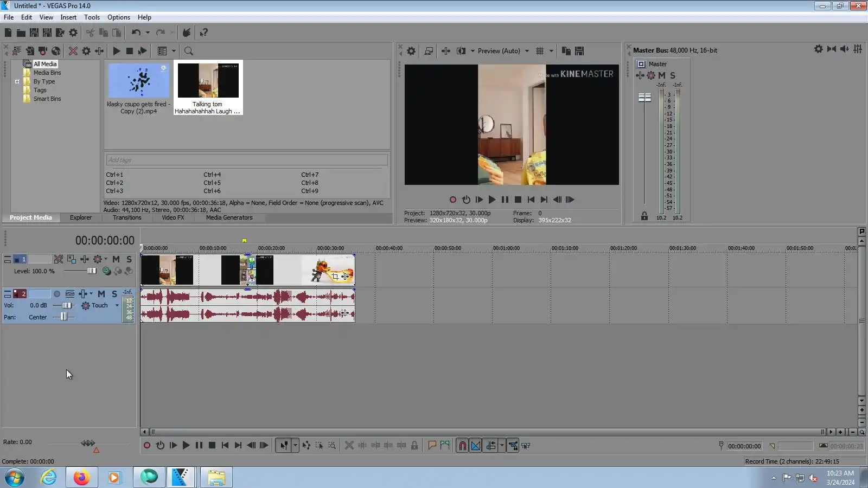Solo audio track 2

tap(114, 294)
